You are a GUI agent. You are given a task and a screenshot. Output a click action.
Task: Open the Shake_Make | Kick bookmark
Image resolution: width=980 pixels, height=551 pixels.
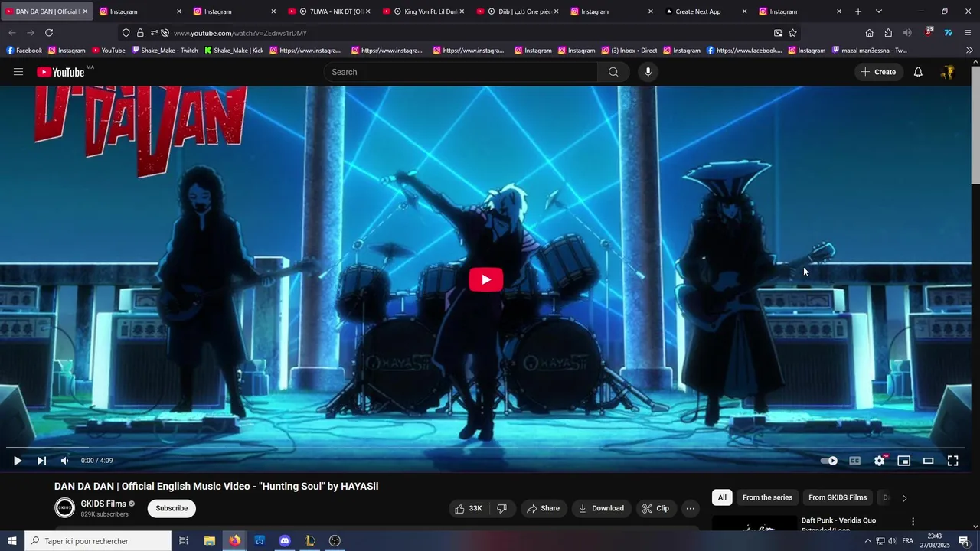tap(234, 51)
